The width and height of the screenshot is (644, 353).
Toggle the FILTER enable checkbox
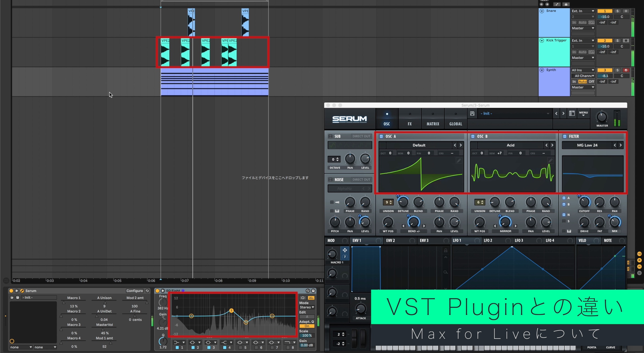click(565, 136)
